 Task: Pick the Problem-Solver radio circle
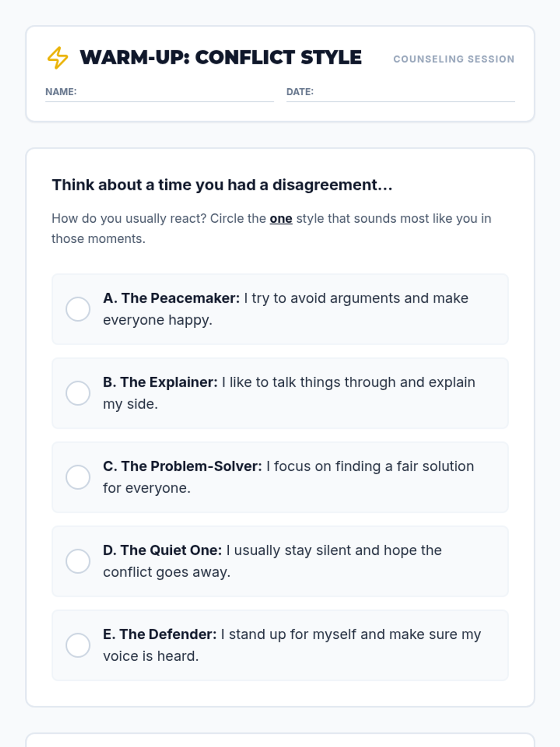coord(78,477)
